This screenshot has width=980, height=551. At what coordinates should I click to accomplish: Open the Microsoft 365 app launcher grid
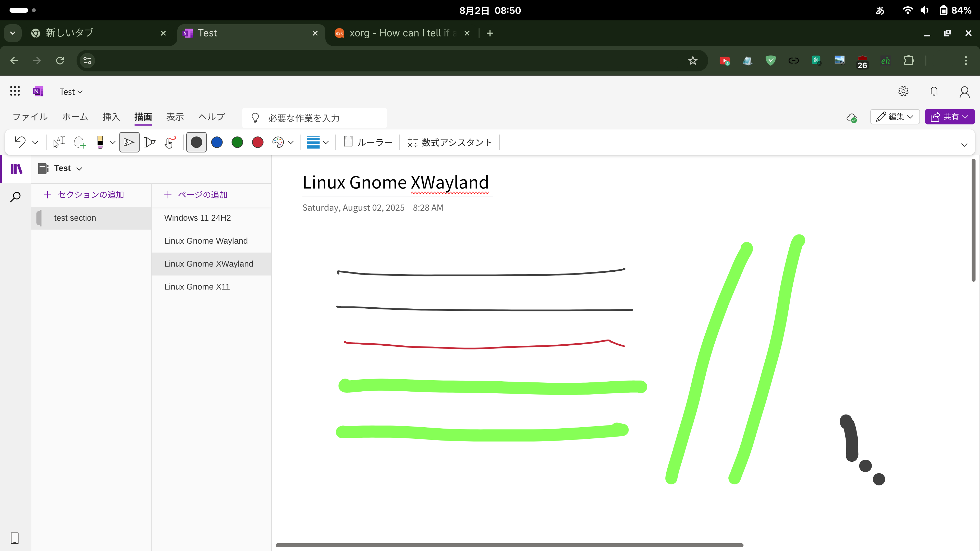[x=15, y=91]
